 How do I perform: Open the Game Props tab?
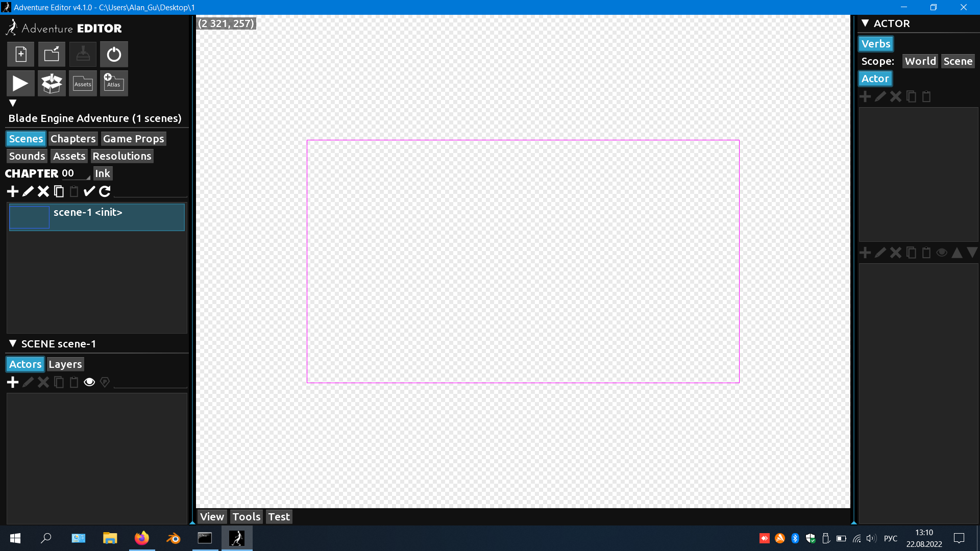coord(133,139)
